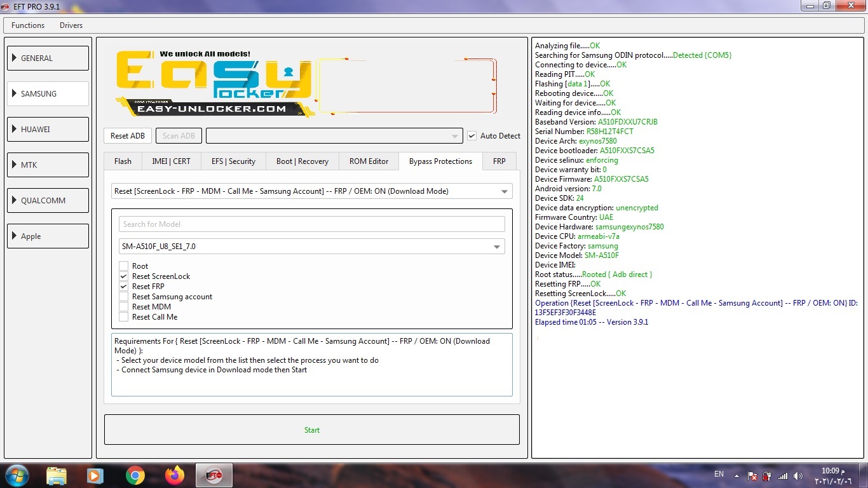Viewport: 868px width, 488px height.
Task: Open the ADB device dropdown
Action: pyautogui.click(x=334, y=136)
